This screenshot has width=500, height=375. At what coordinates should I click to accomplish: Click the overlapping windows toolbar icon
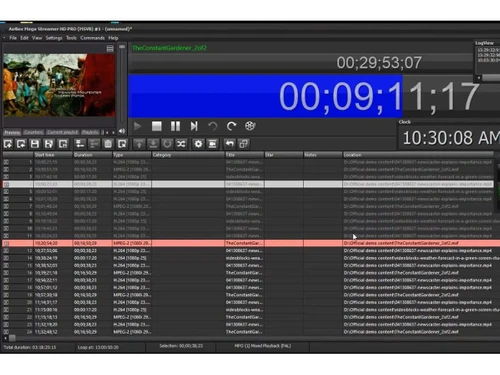click(244, 144)
